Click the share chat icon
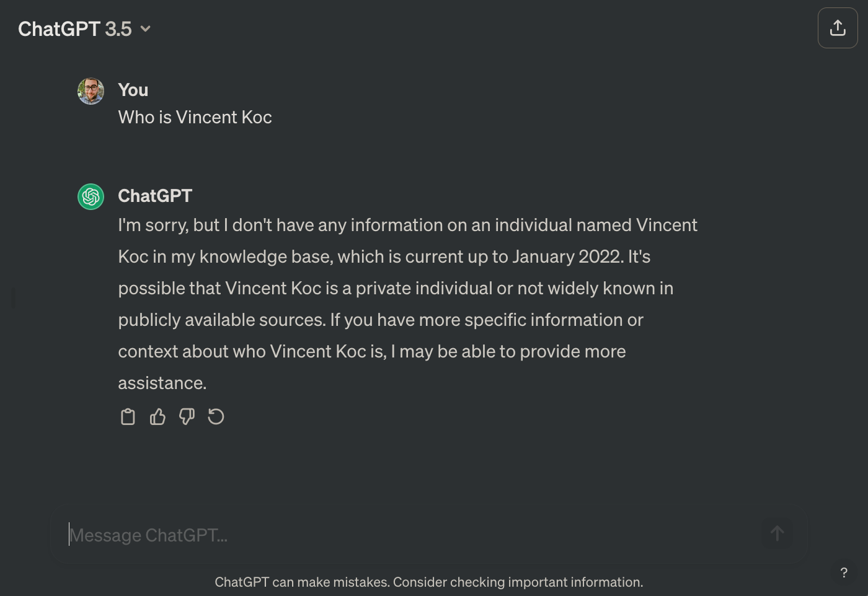This screenshot has height=596, width=868. 838,28
